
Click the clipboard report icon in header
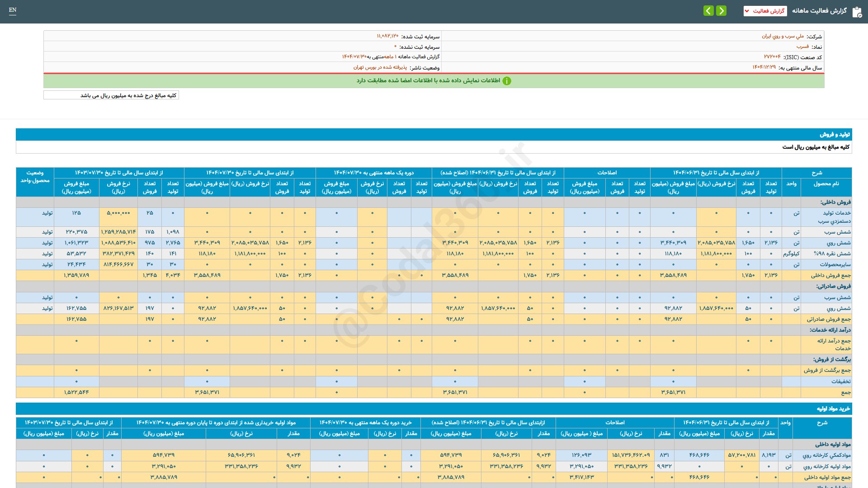(857, 12)
